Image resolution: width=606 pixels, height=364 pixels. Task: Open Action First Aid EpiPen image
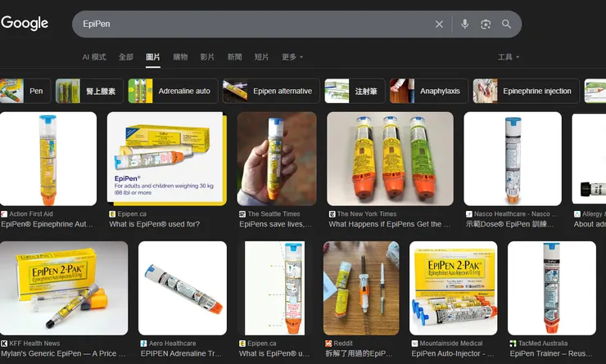pyautogui.click(x=48, y=159)
